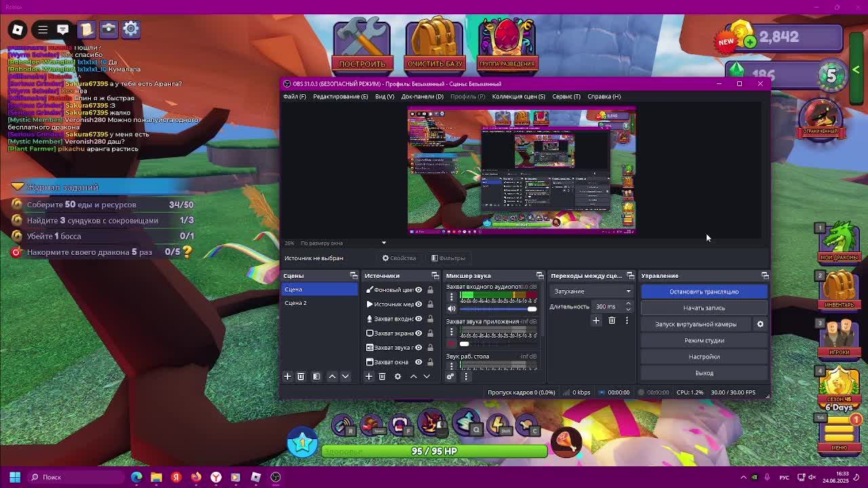Unmute Захват звука приложения speaker icon
Viewport: 868px width, 488px height.
452,344
